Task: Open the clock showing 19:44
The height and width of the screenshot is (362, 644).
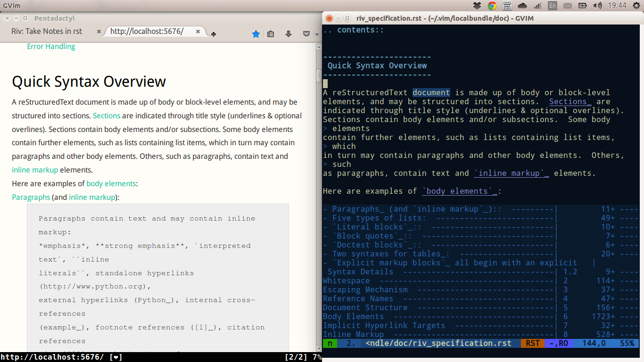Action: pyautogui.click(x=617, y=6)
